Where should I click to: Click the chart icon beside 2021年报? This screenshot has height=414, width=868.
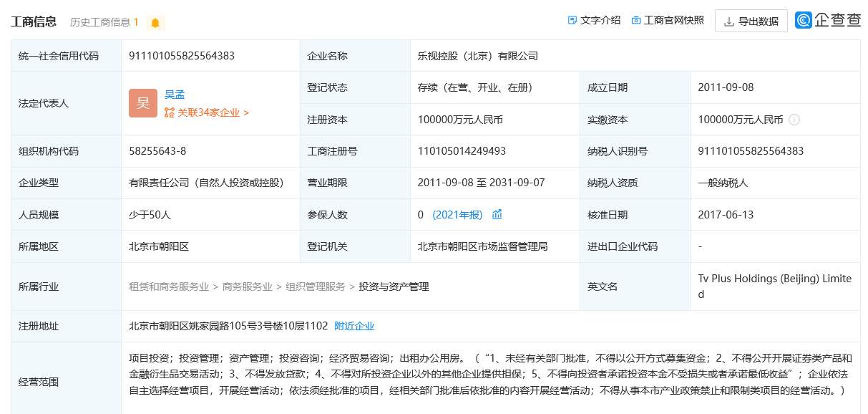click(497, 214)
